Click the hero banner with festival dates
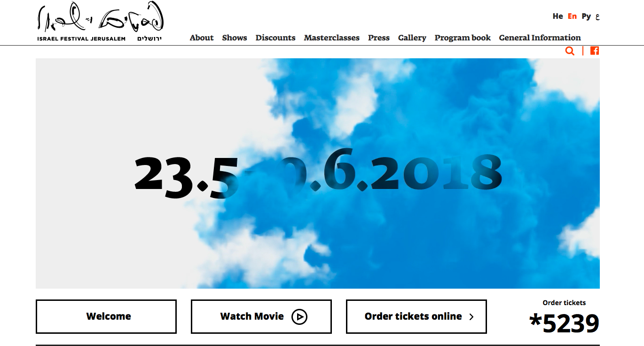The image size is (644, 346). pyautogui.click(x=318, y=173)
